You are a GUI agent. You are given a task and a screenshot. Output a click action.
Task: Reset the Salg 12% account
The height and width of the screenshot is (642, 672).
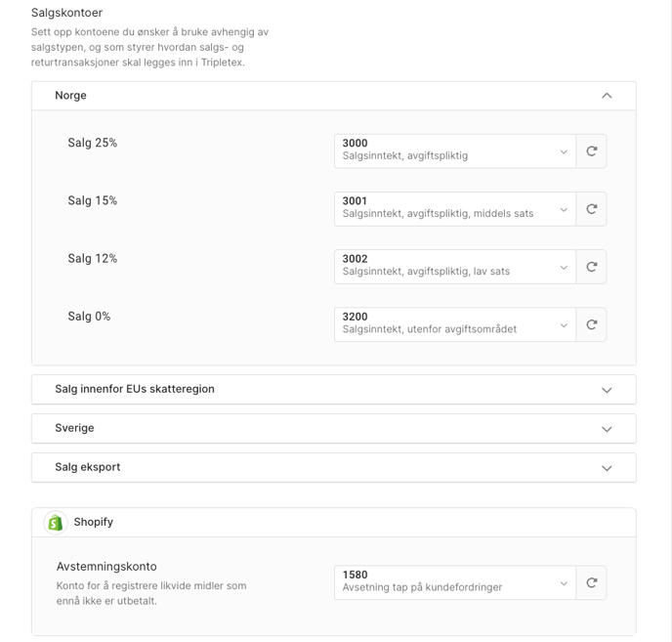(592, 267)
